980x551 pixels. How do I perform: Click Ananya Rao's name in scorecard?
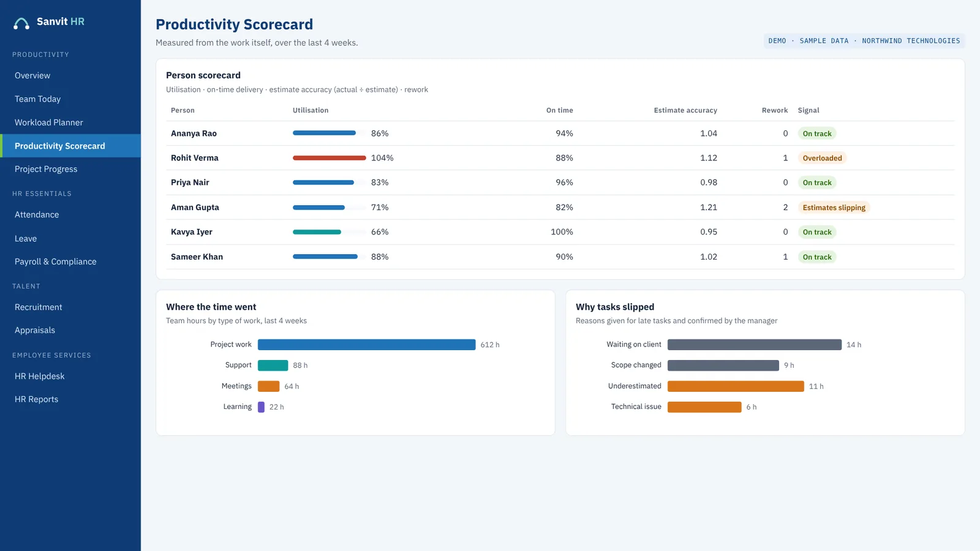194,133
